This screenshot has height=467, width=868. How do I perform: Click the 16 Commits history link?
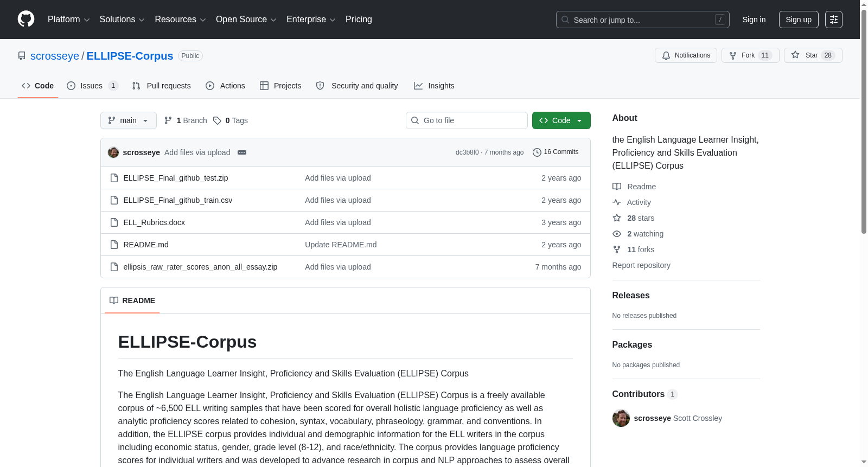pyautogui.click(x=556, y=152)
